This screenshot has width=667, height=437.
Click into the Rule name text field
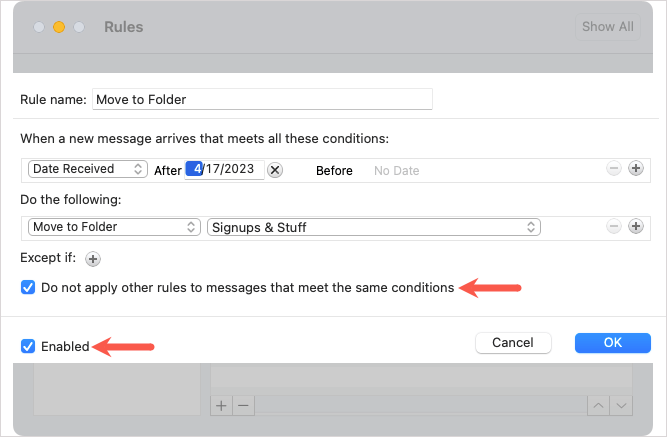point(262,99)
